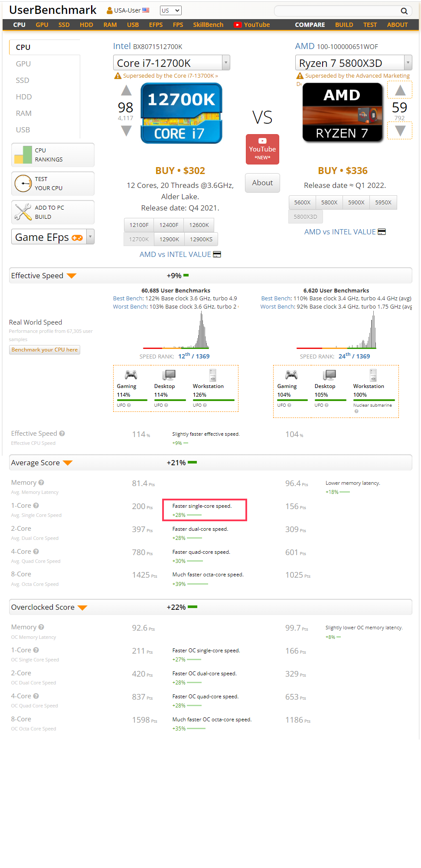Open the US country dropdown
The width and height of the screenshot is (421, 868).
point(170,10)
